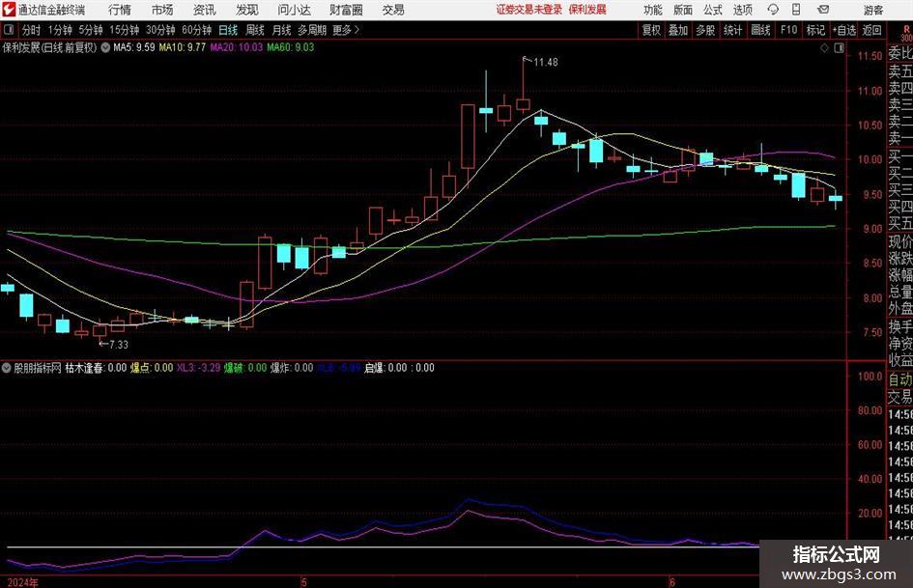
Task: Click the 爆炸: 0.00 indicator value
Action: coord(292,368)
